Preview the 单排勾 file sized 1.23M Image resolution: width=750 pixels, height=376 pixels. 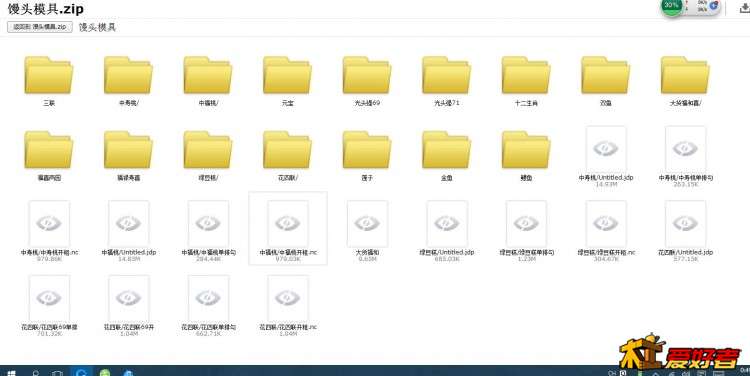click(526, 223)
